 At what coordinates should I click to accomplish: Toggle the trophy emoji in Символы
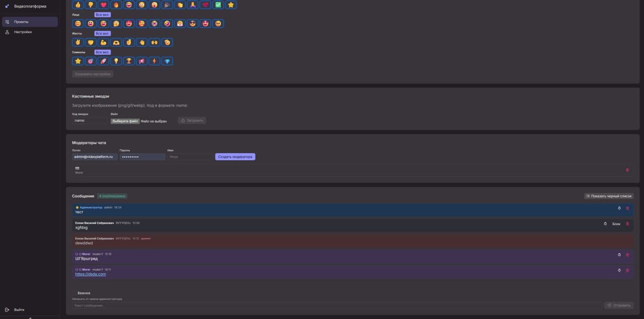129,61
